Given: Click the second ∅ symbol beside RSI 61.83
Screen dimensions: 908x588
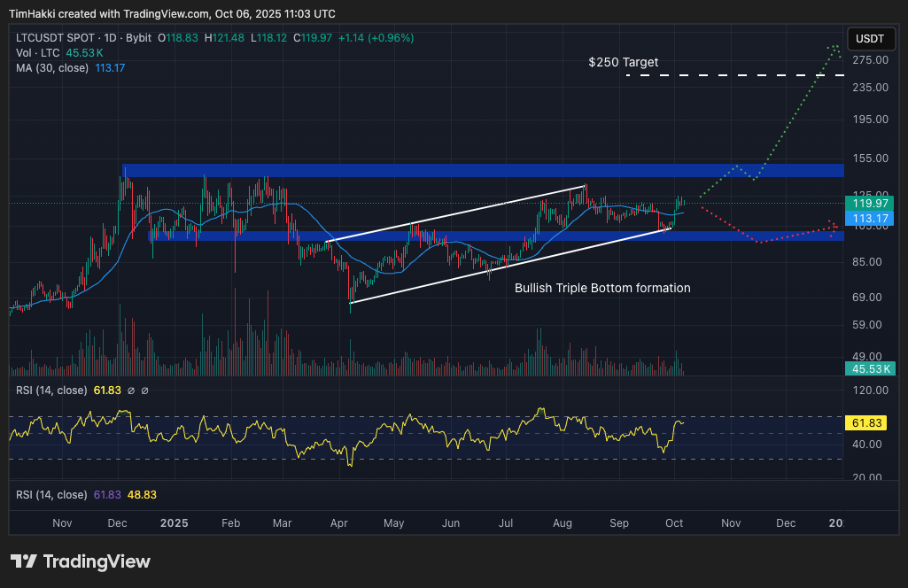Looking at the screenshot, I should point(145,391).
